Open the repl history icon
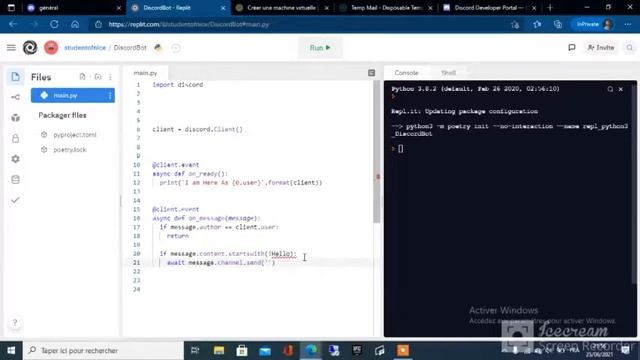 (x=176, y=48)
